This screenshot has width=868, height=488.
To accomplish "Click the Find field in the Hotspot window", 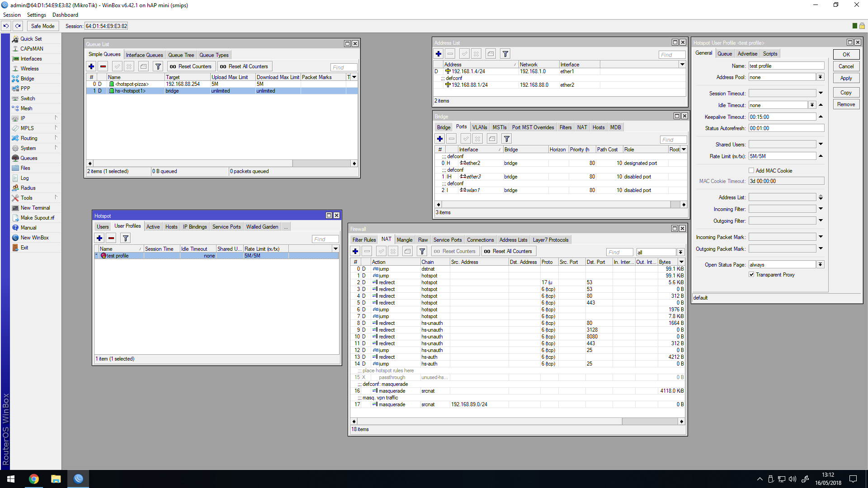I will click(x=325, y=239).
